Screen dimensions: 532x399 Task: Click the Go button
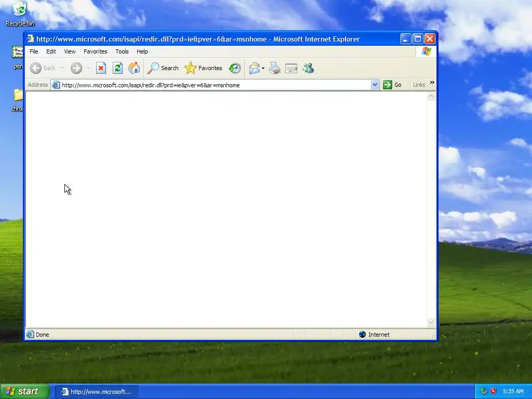point(393,85)
